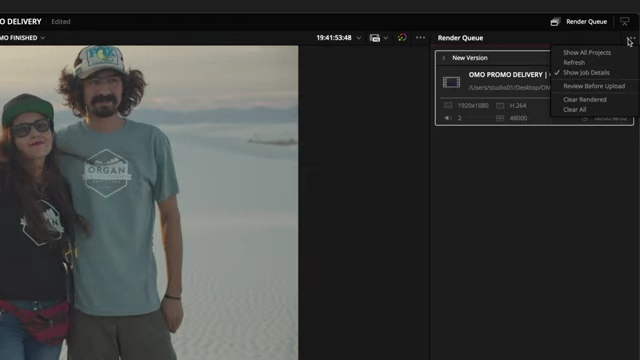
Task: Open the viewer three-dot options menu
Action: coord(420,38)
